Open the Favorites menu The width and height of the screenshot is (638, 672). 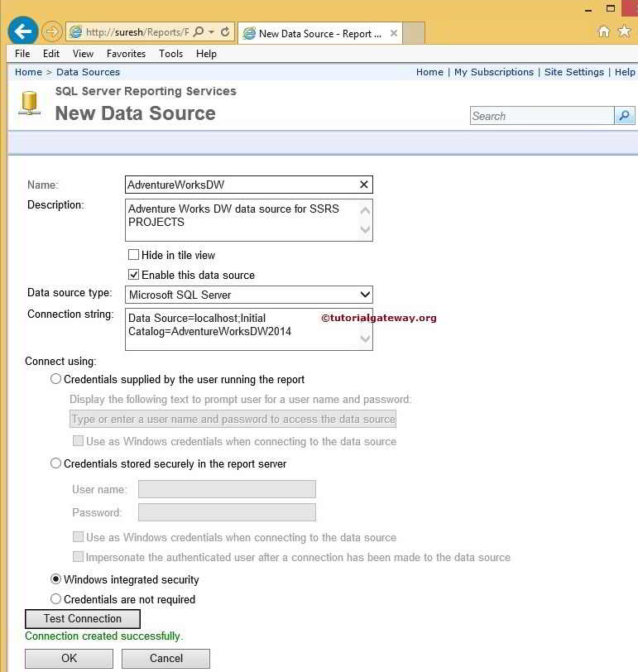pyautogui.click(x=126, y=54)
